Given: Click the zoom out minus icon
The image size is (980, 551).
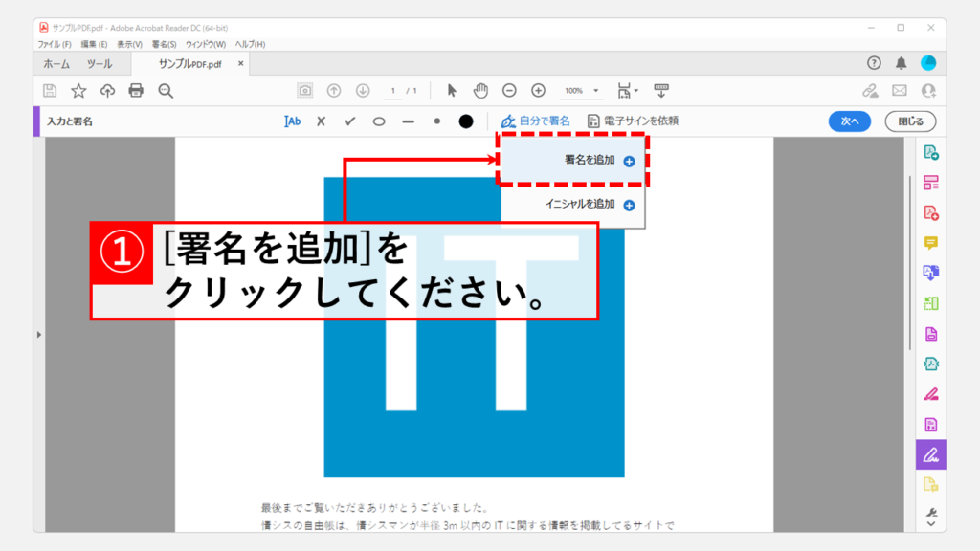Looking at the screenshot, I should point(509,91).
